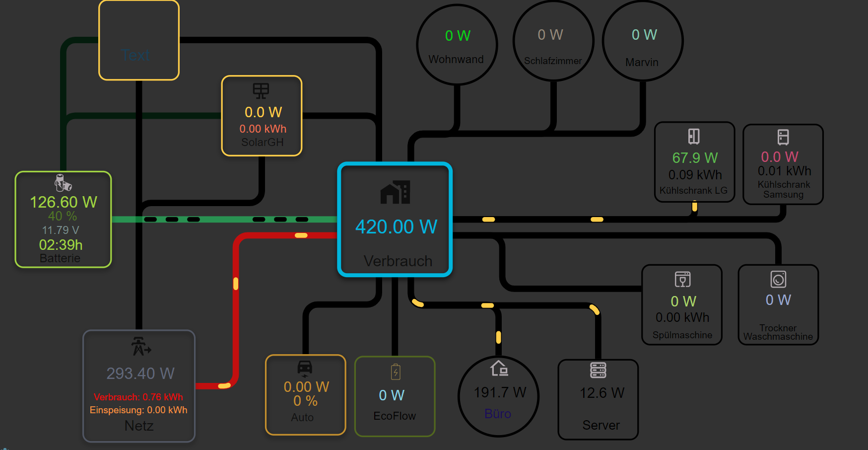The height and width of the screenshot is (450, 868).
Task: Click the washing machine icon in Trockner
Action: point(778,279)
